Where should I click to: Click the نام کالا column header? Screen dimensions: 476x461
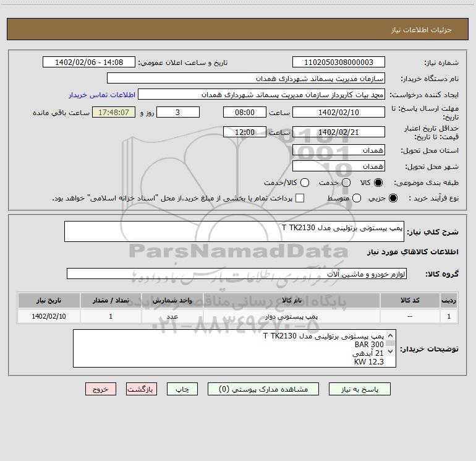tap(291, 300)
